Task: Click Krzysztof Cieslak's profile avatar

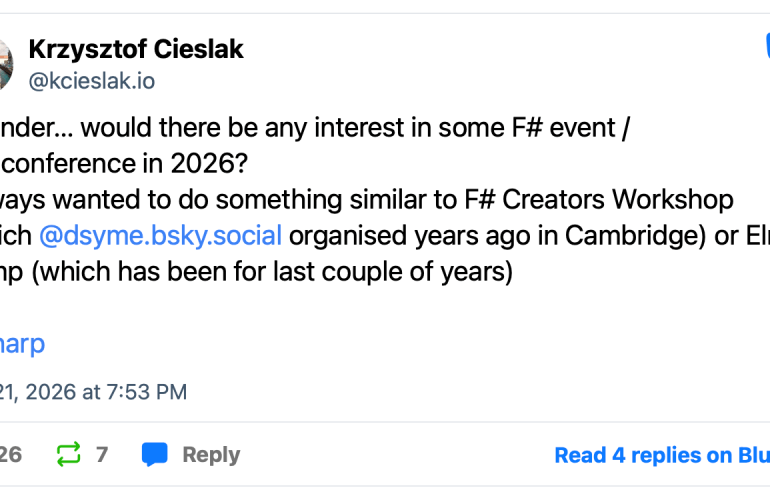Action: point(5,62)
